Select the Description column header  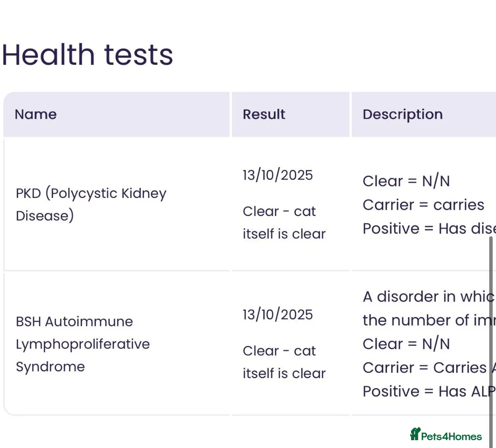[403, 114]
